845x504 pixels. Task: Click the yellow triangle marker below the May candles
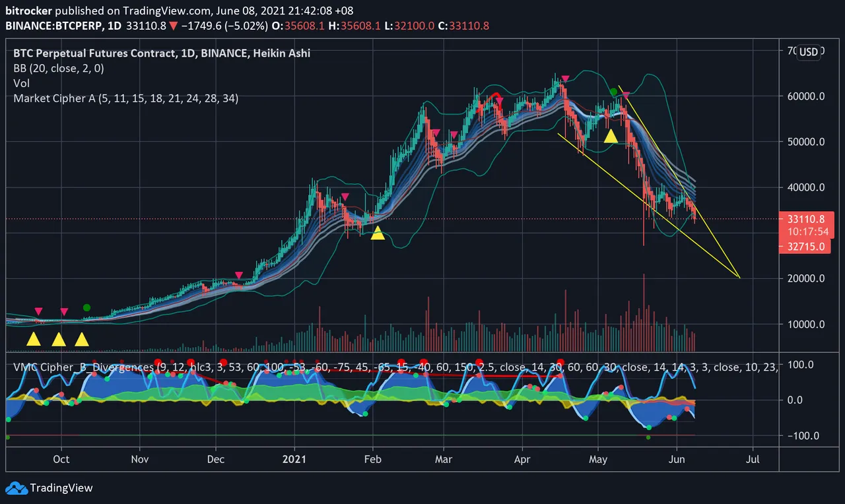tap(611, 136)
